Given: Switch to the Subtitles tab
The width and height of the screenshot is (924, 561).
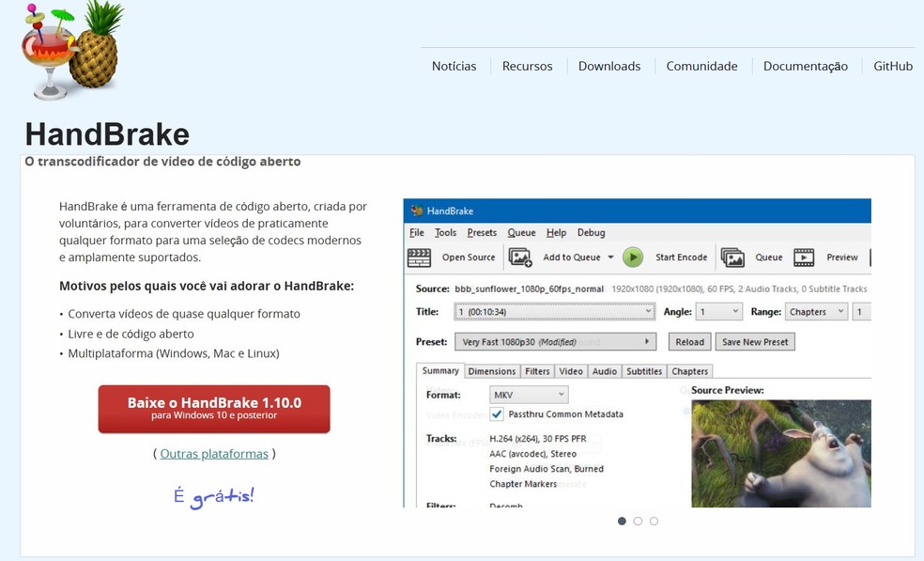Looking at the screenshot, I should 644,371.
